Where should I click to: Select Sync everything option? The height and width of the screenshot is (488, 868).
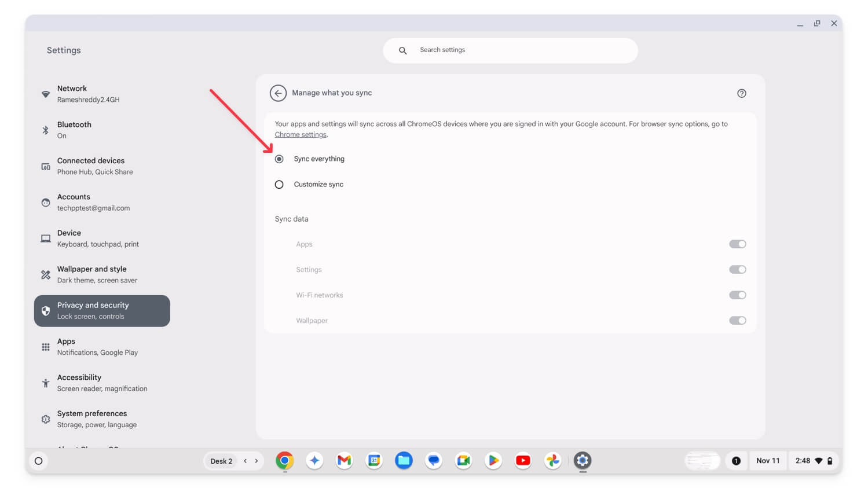tap(279, 159)
